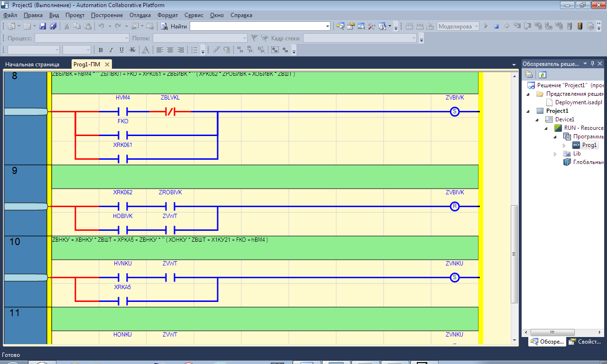
Task: Open the Справка menu
Action: [x=241, y=15]
